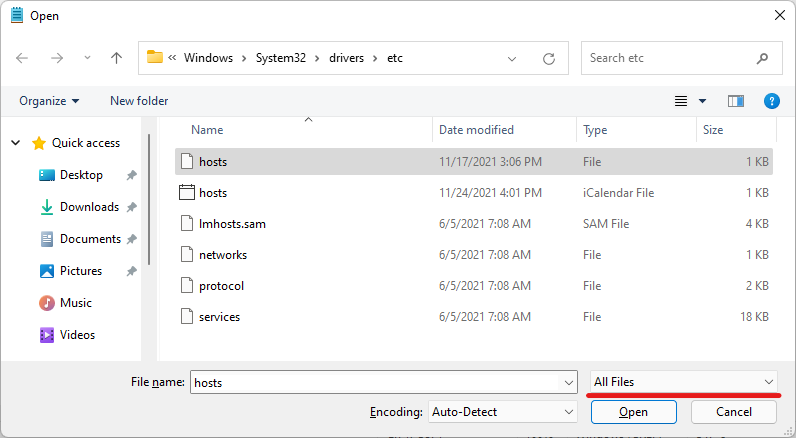The width and height of the screenshot is (796, 438).
Task: Open Downloads in Quick access
Action: click(89, 207)
